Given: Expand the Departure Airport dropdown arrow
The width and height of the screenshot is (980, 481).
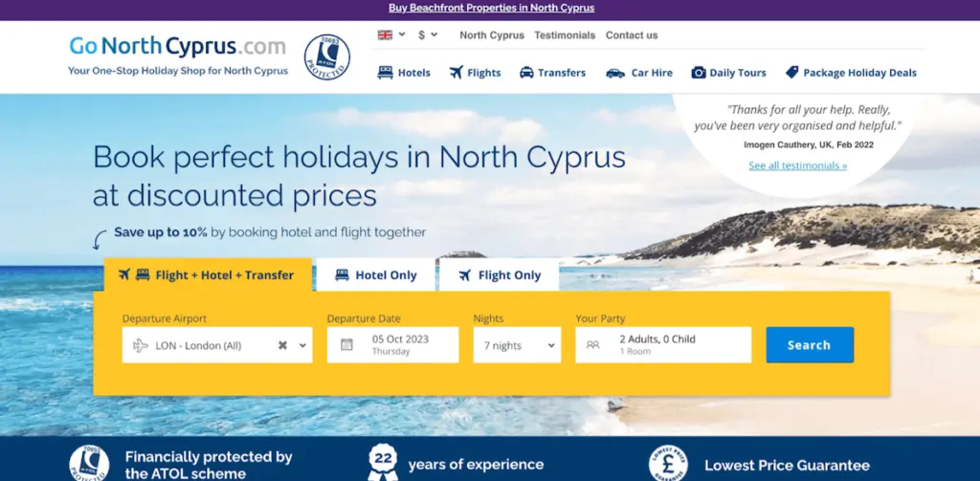Looking at the screenshot, I should [303, 345].
